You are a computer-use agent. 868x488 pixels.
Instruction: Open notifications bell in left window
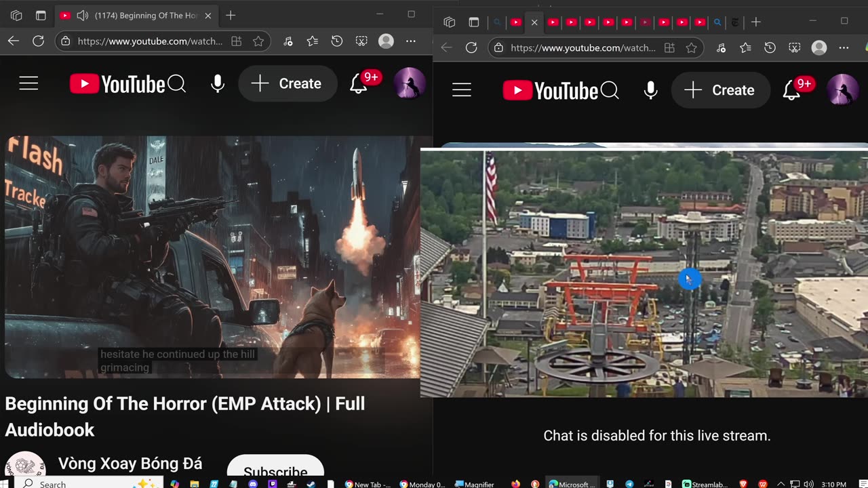(358, 84)
